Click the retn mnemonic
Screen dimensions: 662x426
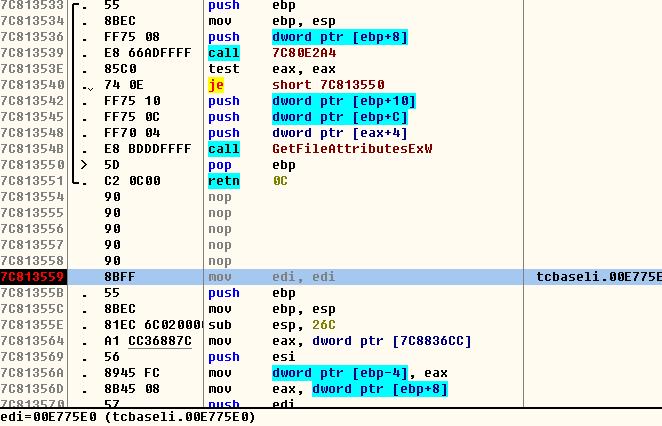(x=224, y=181)
